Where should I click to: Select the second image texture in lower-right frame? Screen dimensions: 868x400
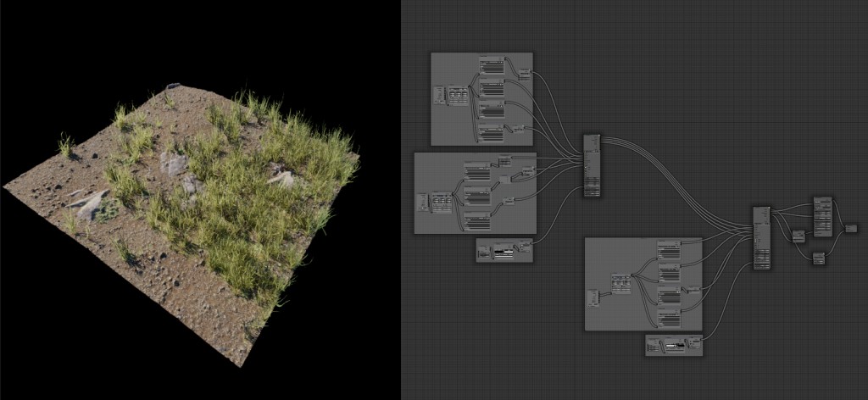pyautogui.click(x=670, y=273)
